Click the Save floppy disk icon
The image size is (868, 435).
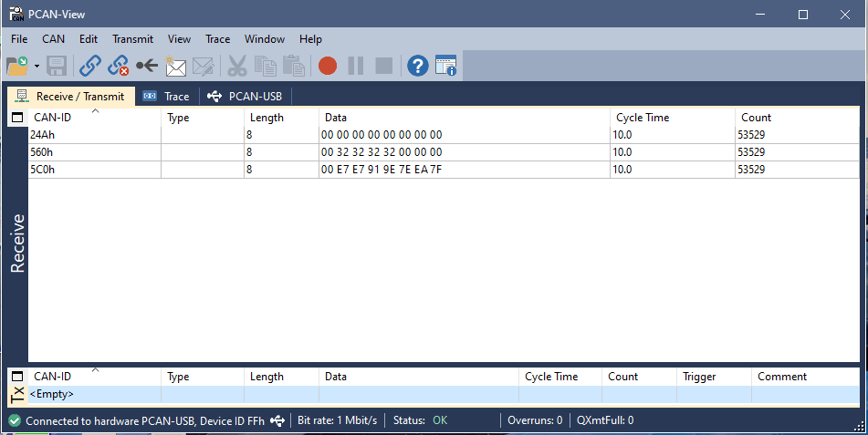[x=57, y=66]
